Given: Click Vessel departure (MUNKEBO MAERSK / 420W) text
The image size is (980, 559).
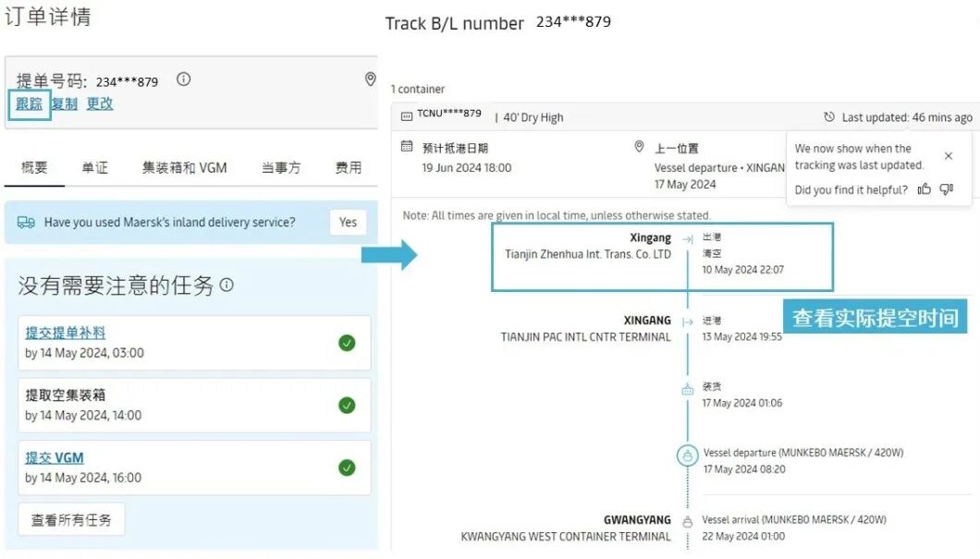Looking at the screenshot, I should (803, 452).
